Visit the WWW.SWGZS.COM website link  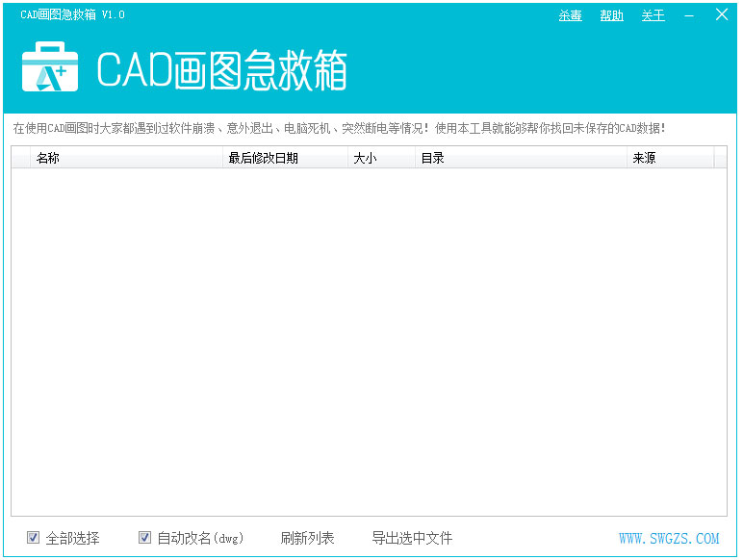pyautogui.click(x=669, y=539)
